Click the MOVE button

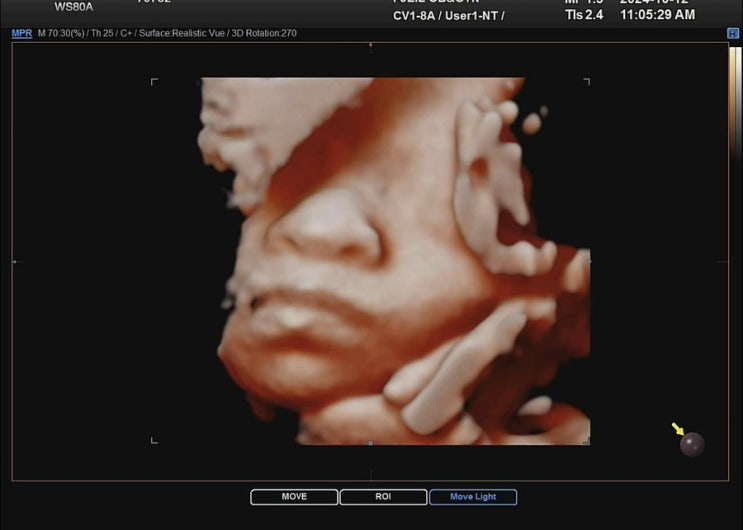(294, 497)
